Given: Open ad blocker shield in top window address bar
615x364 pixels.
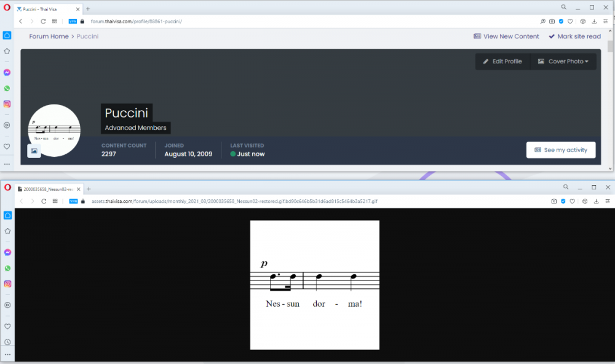Looking at the screenshot, I should pyautogui.click(x=561, y=21).
